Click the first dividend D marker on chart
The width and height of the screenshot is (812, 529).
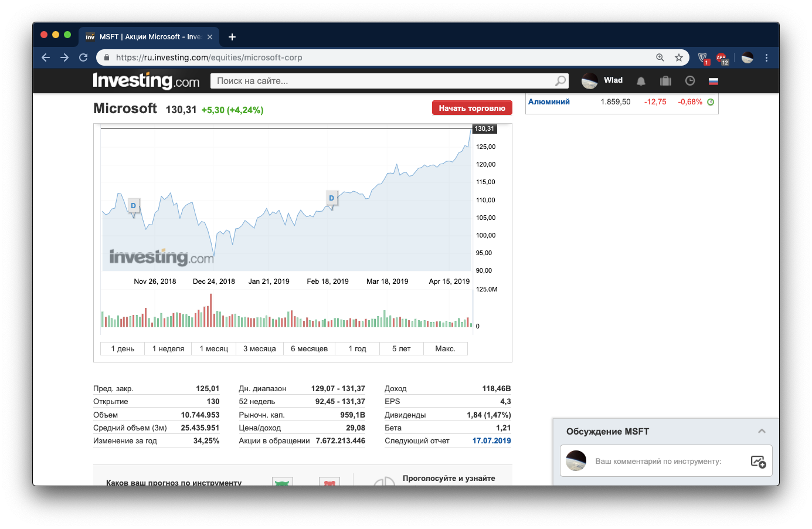click(133, 206)
